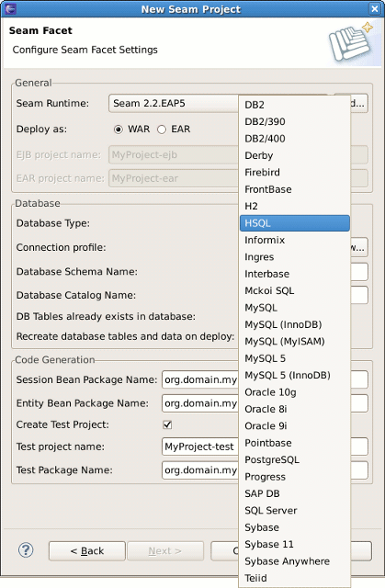Pick H2 in the database type list
Screen dimensions: 385x588
[295, 206]
